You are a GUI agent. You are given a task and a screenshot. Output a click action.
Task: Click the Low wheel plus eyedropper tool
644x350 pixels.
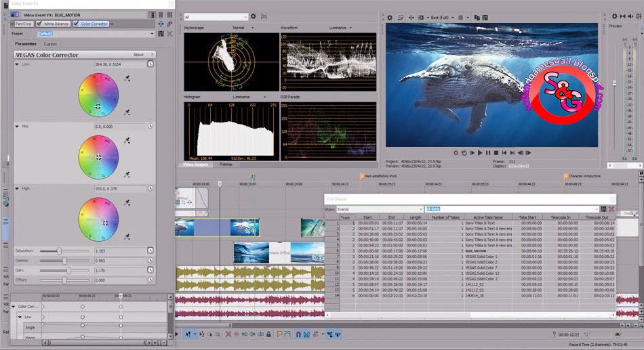tap(127, 78)
